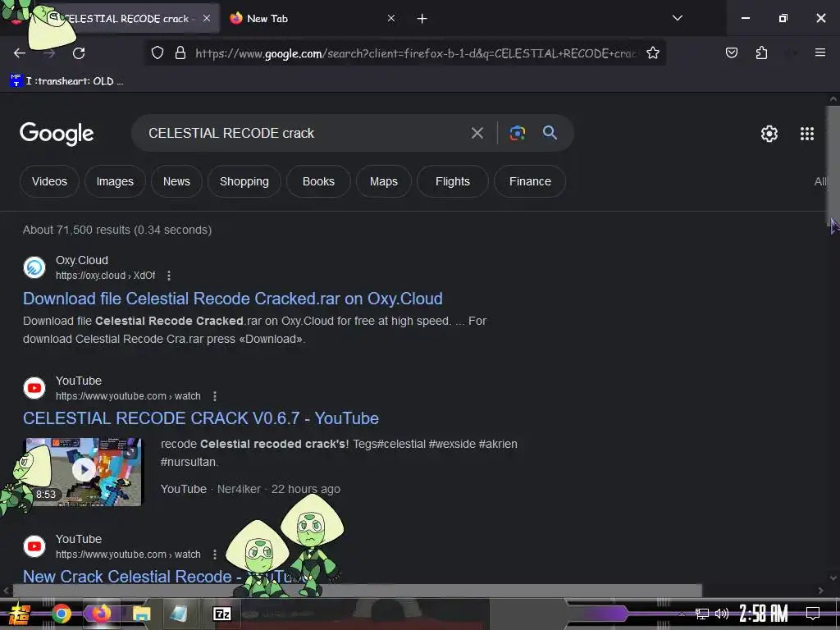Image resolution: width=840 pixels, height=630 pixels.
Task: Bookmark this page with the star icon
Action: coord(652,53)
